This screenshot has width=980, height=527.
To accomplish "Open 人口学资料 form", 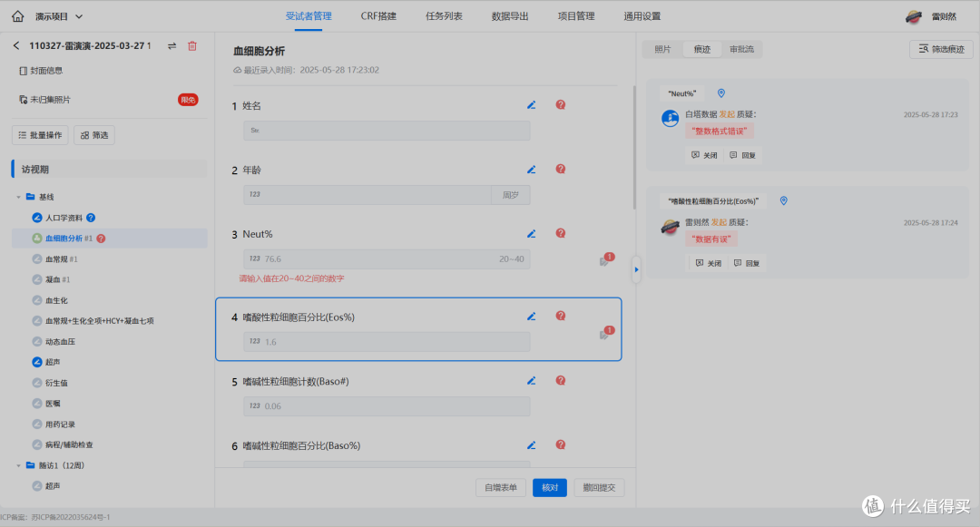I will [x=64, y=218].
